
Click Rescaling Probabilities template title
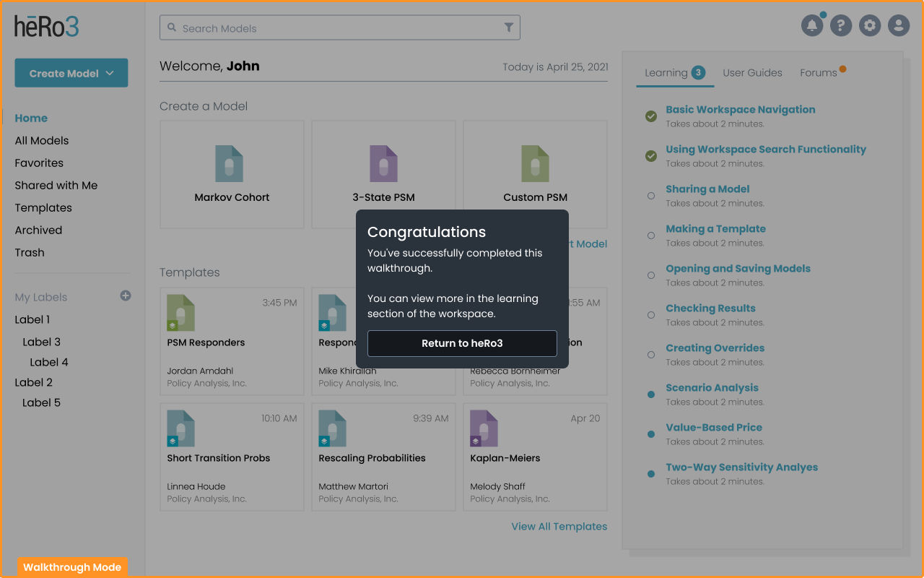(x=372, y=458)
